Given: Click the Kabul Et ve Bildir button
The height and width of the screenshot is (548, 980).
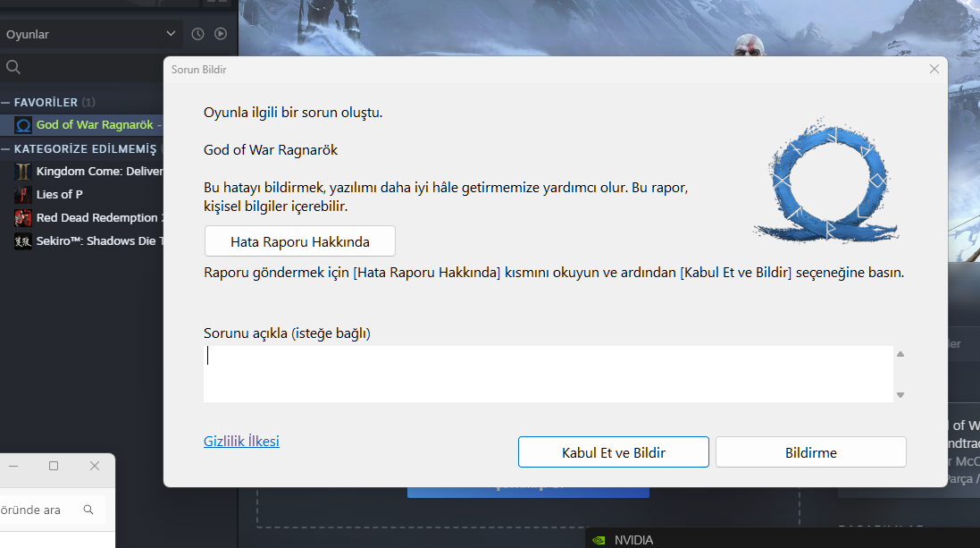Looking at the screenshot, I should tap(613, 452).
